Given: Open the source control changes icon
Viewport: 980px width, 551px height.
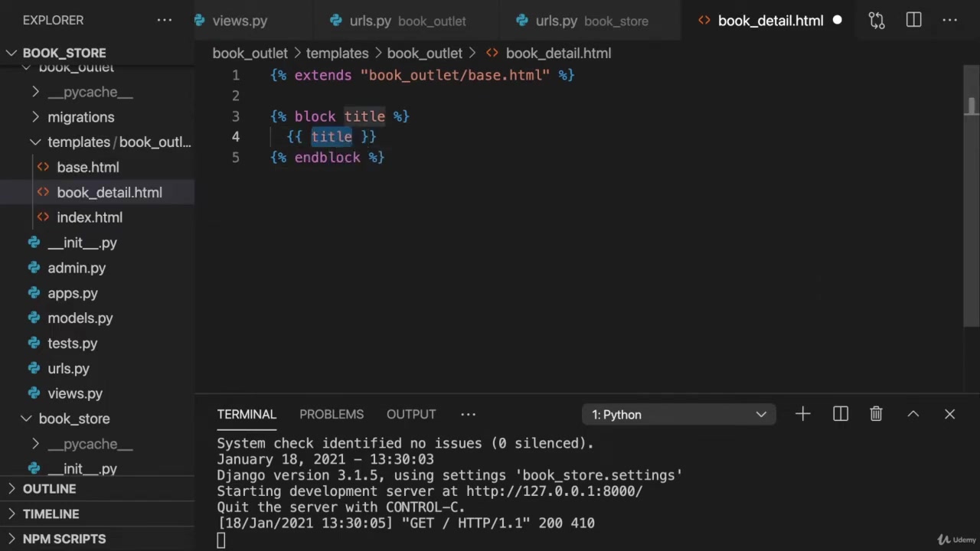Looking at the screenshot, I should pyautogui.click(x=877, y=21).
